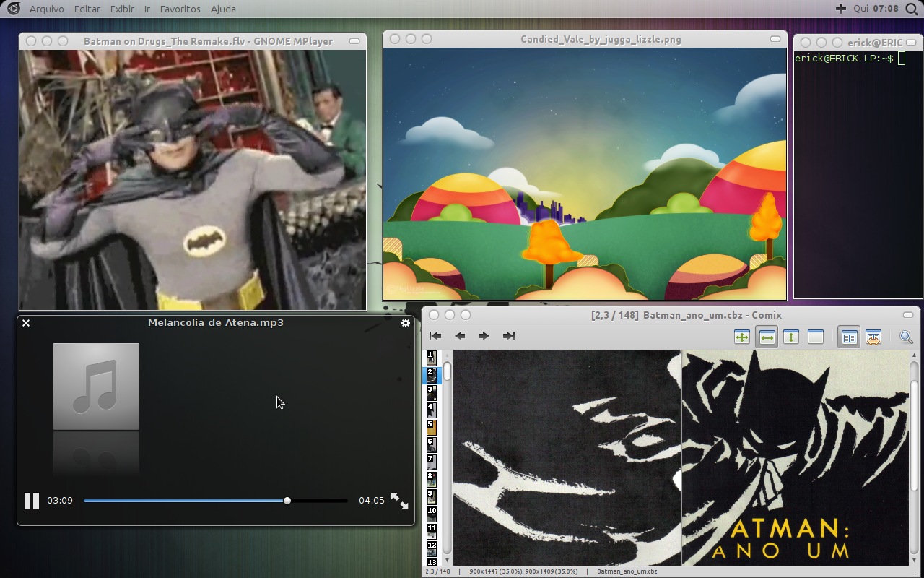The image size is (924, 578).
Task: Activate the magnifying lens in Comix
Action: click(906, 337)
